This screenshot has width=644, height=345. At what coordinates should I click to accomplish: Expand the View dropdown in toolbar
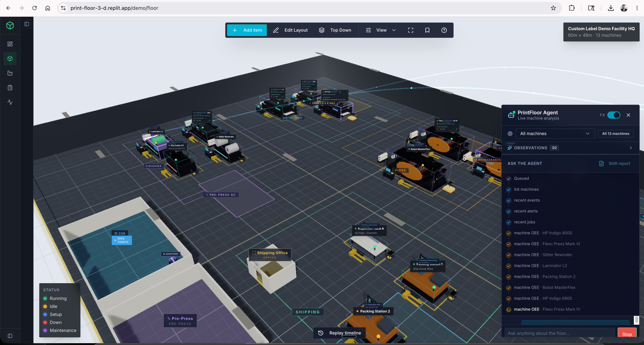[x=381, y=30]
